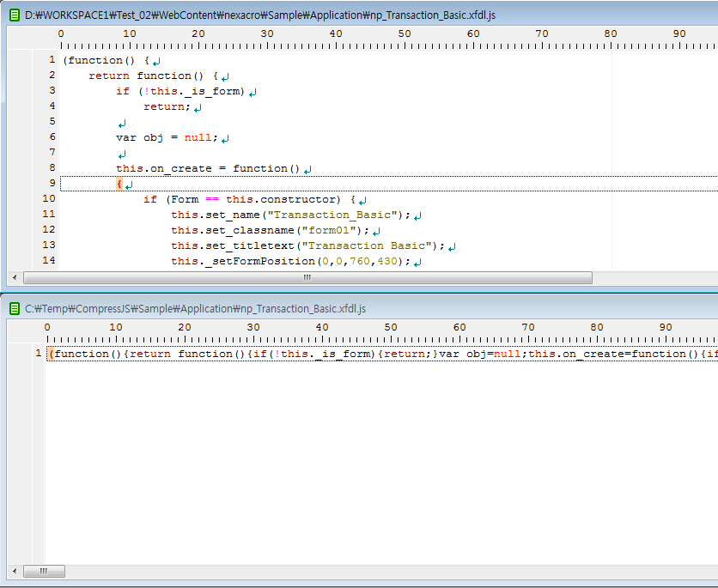Select the D:\WORKSPACE1 np_Transaction_Basic.xfdl.js title path
718x588 pixels.
(260, 15)
